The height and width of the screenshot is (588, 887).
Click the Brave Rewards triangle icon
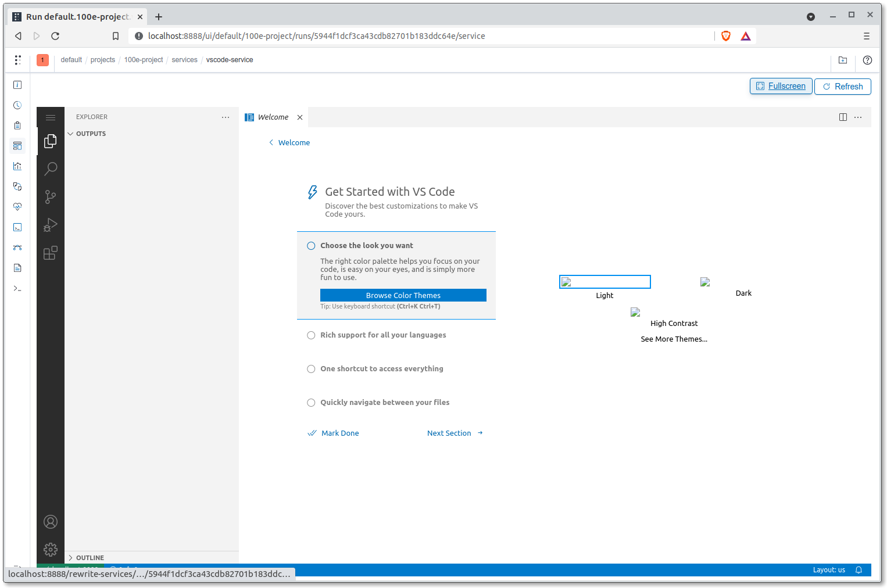click(746, 36)
